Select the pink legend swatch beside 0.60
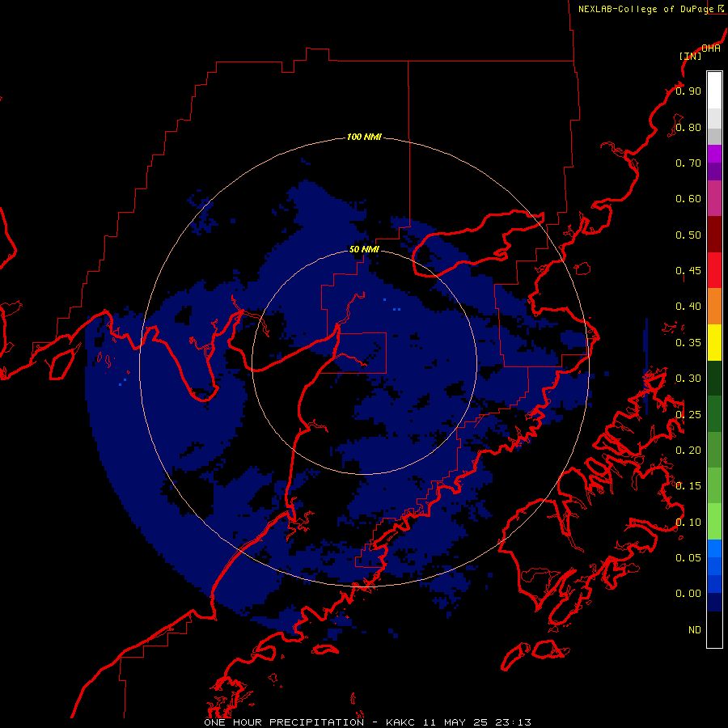728x728 pixels. coord(714,198)
